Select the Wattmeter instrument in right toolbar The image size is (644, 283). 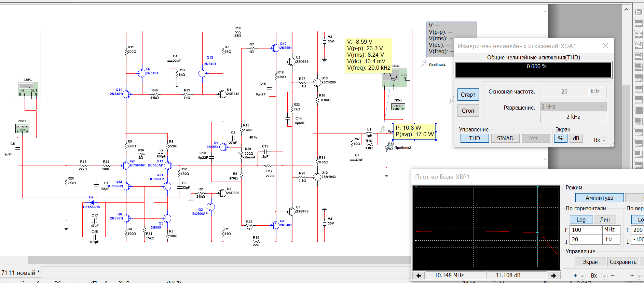pyautogui.click(x=638, y=34)
